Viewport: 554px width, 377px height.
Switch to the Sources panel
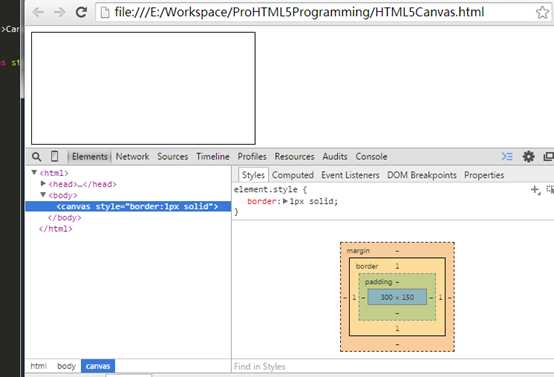pos(172,157)
